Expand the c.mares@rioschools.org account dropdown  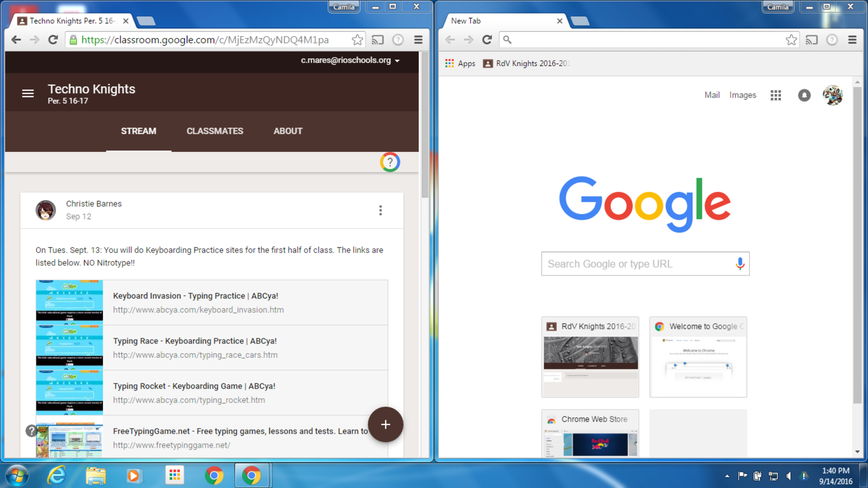coord(350,61)
